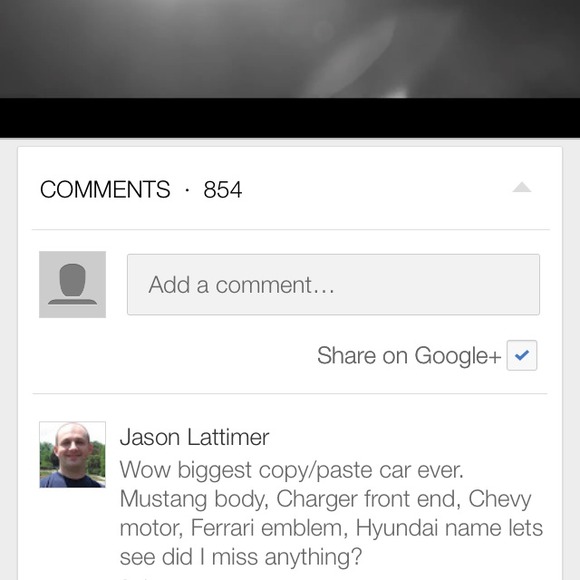Screen dimensions: 580x580
Task: Collapse the comments section with the arrow
Action: [x=522, y=188]
